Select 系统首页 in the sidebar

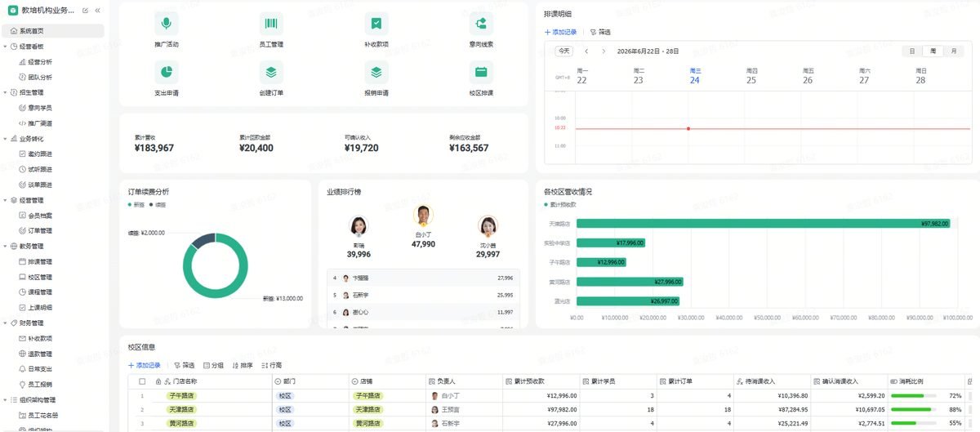click(53, 31)
